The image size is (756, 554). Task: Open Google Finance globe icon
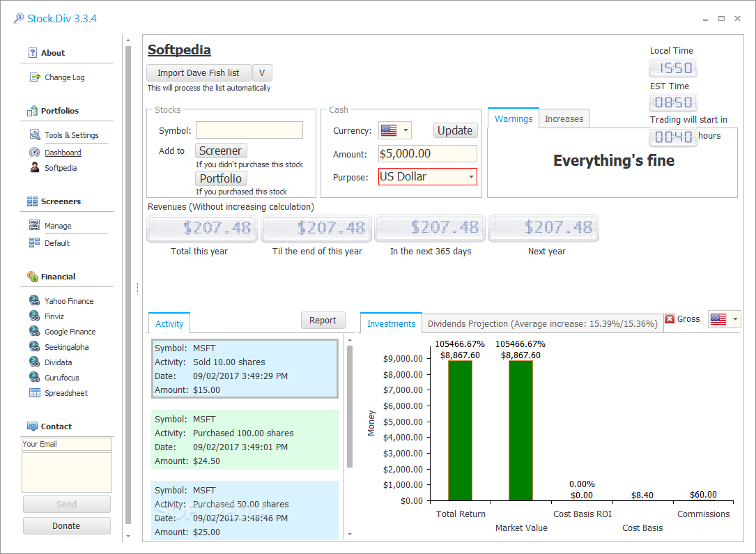[35, 331]
